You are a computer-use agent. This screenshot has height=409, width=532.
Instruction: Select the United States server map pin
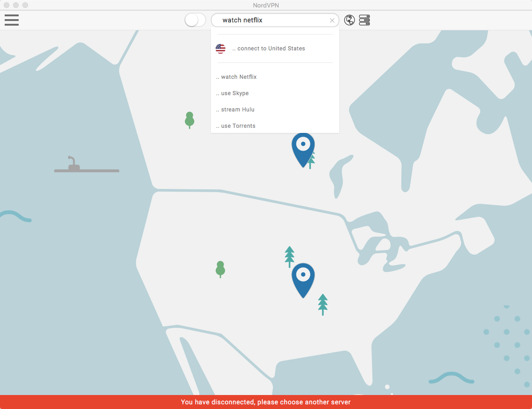[x=303, y=280]
